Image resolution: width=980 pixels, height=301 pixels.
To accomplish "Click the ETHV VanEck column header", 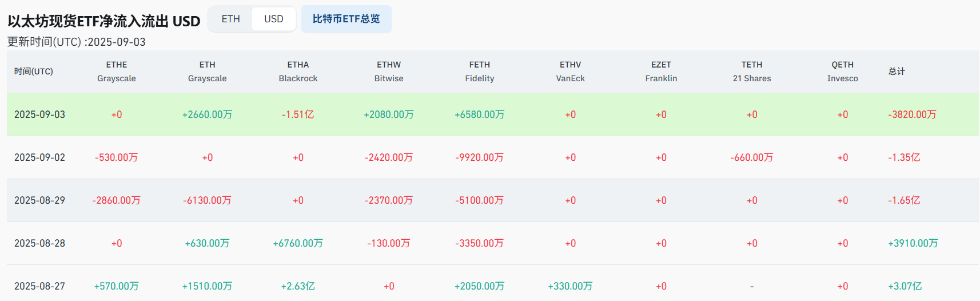I will click(x=570, y=72).
